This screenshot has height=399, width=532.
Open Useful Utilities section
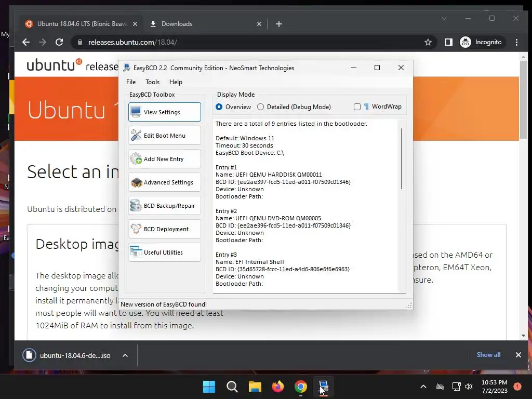[x=165, y=252]
